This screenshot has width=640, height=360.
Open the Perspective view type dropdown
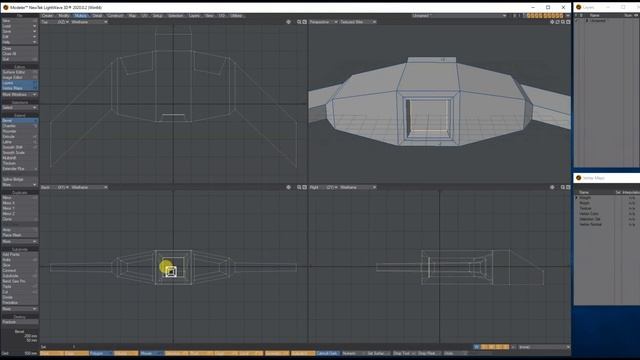(324, 22)
